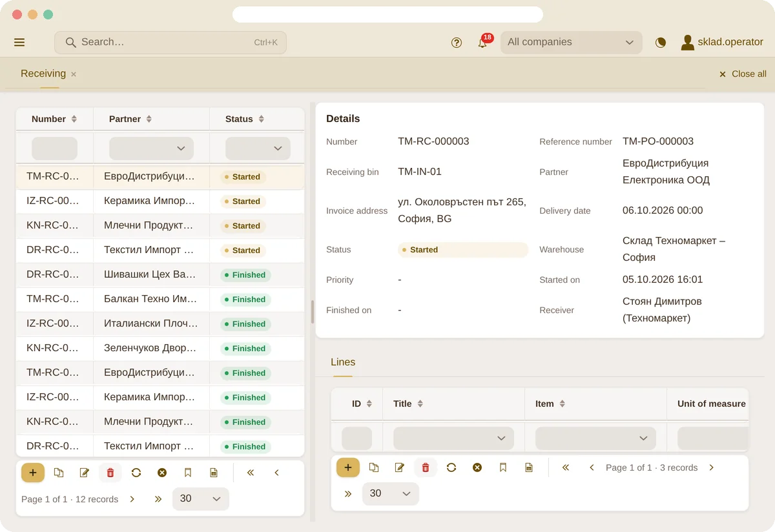The height and width of the screenshot is (532, 775).
Task: Clear filters in the Lines toolbar
Action: click(477, 467)
